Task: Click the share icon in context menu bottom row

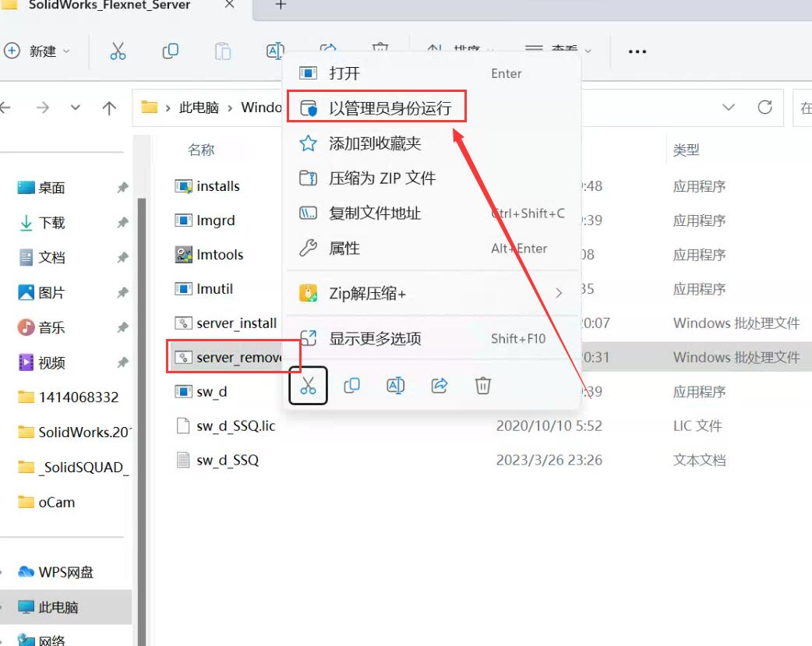Action: pos(440,386)
